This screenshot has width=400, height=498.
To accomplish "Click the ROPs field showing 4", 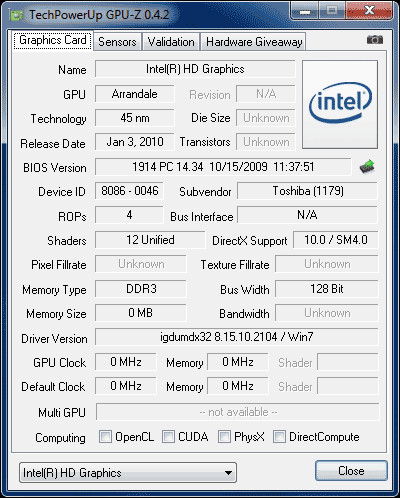I will coord(129,215).
